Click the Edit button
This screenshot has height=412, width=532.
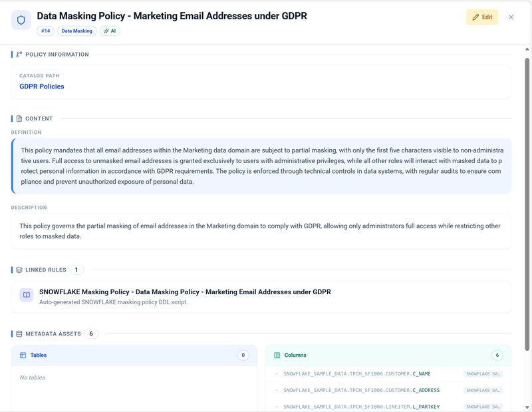click(x=481, y=17)
